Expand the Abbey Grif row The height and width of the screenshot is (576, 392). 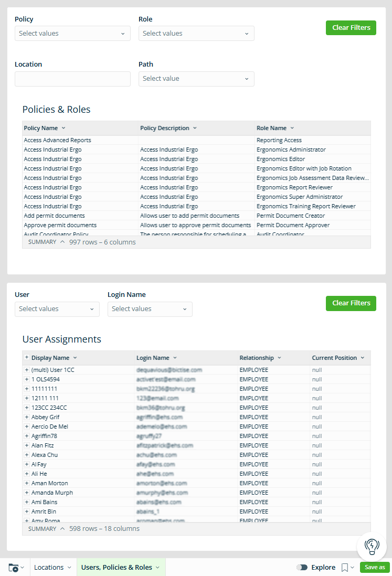pyautogui.click(x=26, y=417)
